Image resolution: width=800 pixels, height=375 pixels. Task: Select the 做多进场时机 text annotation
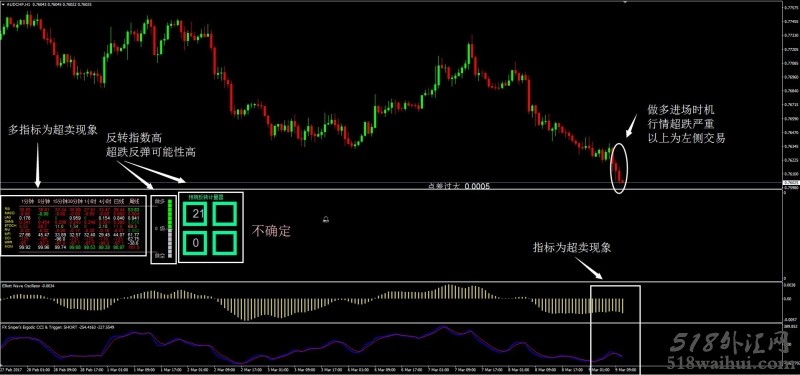tap(682, 110)
